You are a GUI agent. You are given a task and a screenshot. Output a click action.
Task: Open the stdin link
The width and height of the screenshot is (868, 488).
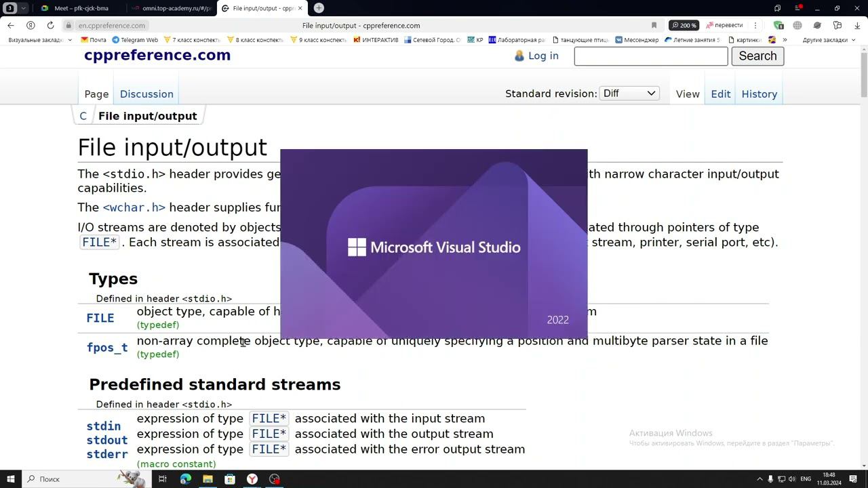[104, 426]
